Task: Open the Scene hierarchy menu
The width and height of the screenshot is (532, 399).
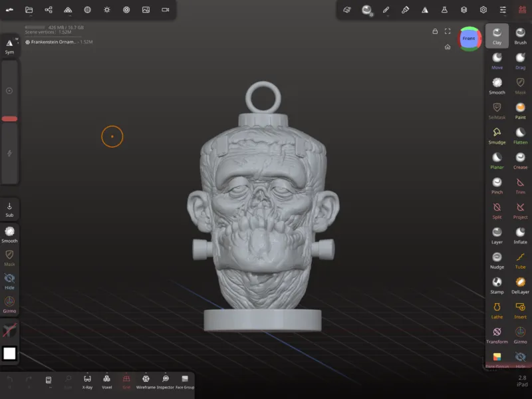Action: [x=49, y=10]
